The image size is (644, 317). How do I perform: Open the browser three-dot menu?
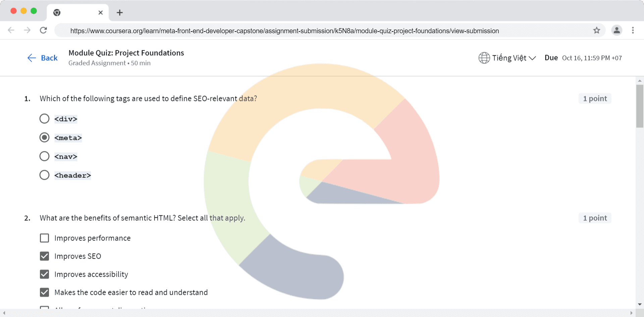tap(633, 30)
